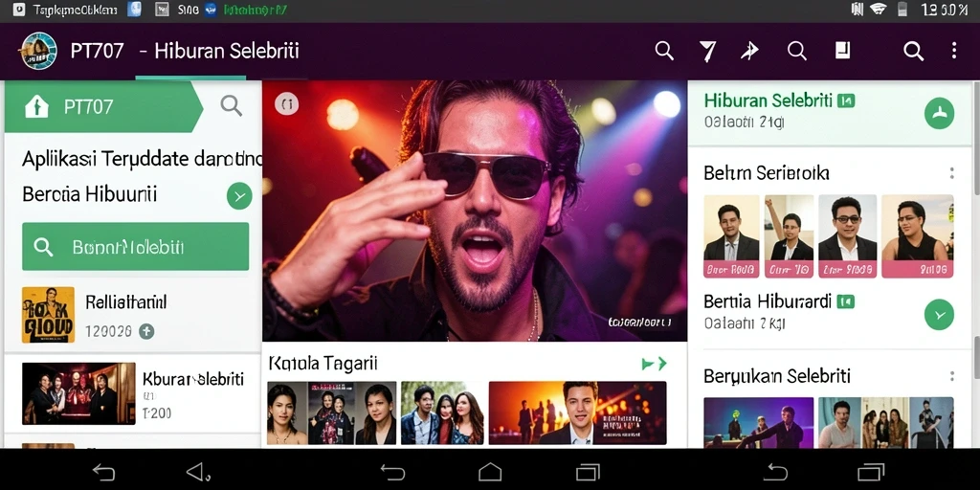This screenshot has width=980, height=490.
Task: Click the green arrows next to Katola Tagarii
Action: pyautogui.click(x=655, y=363)
